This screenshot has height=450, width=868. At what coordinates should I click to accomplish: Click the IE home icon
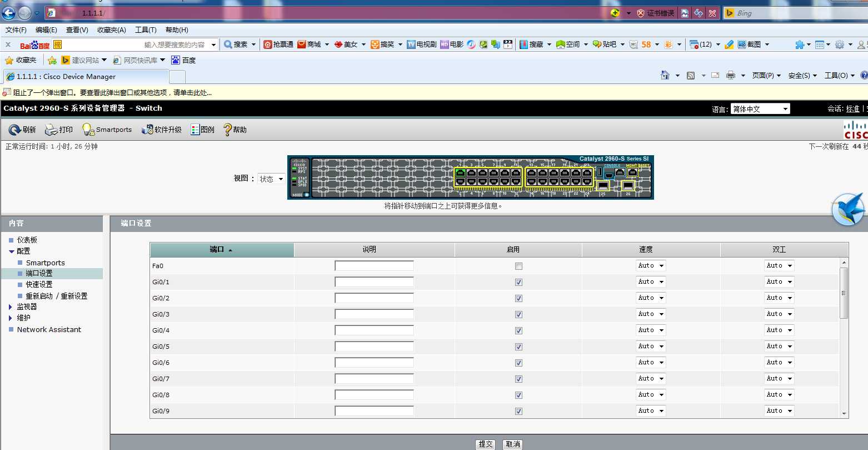[665, 75]
